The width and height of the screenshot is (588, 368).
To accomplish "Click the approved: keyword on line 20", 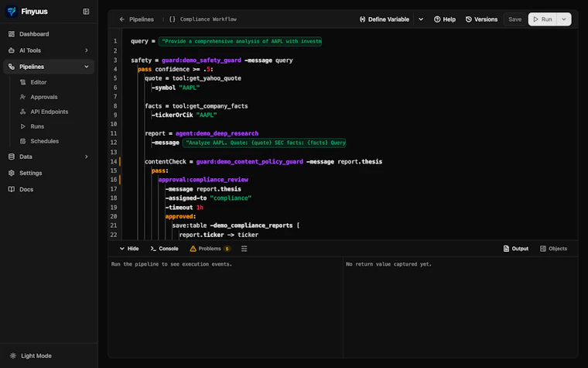I will coord(180,216).
